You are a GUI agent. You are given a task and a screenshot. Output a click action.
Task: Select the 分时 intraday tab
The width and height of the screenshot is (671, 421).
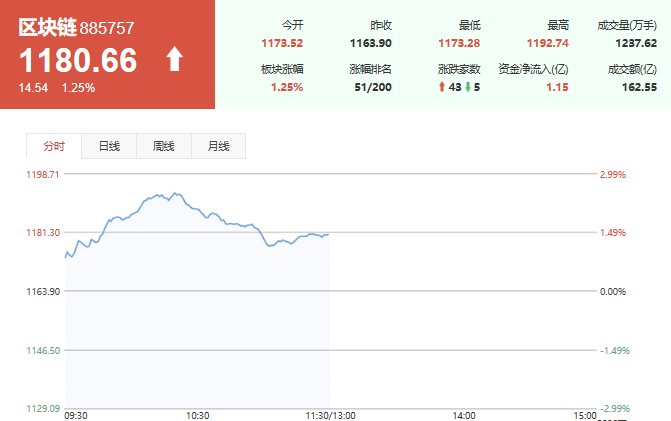click(x=54, y=146)
